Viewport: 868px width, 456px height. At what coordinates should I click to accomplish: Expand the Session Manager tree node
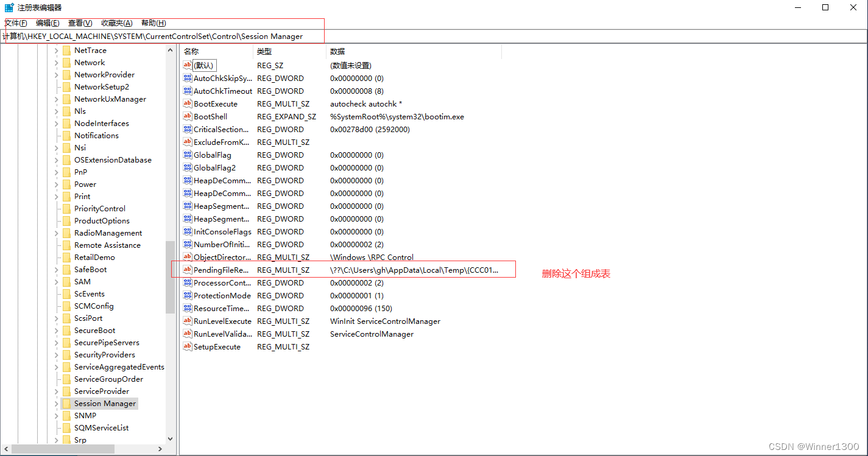pyautogui.click(x=57, y=404)
